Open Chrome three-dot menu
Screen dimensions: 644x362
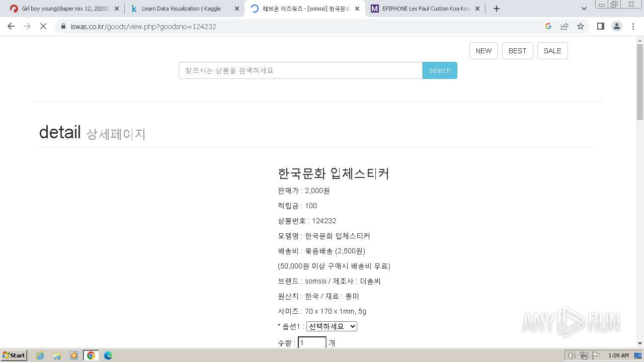click(x=633, y=26)
